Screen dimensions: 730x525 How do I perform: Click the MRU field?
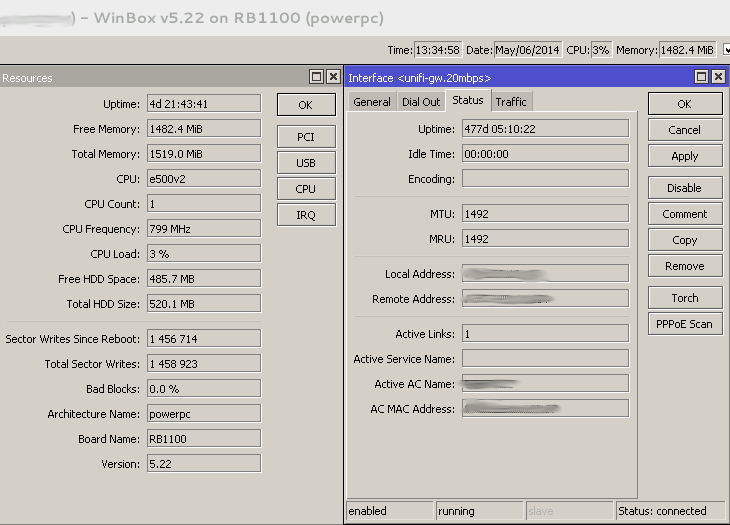545,239
